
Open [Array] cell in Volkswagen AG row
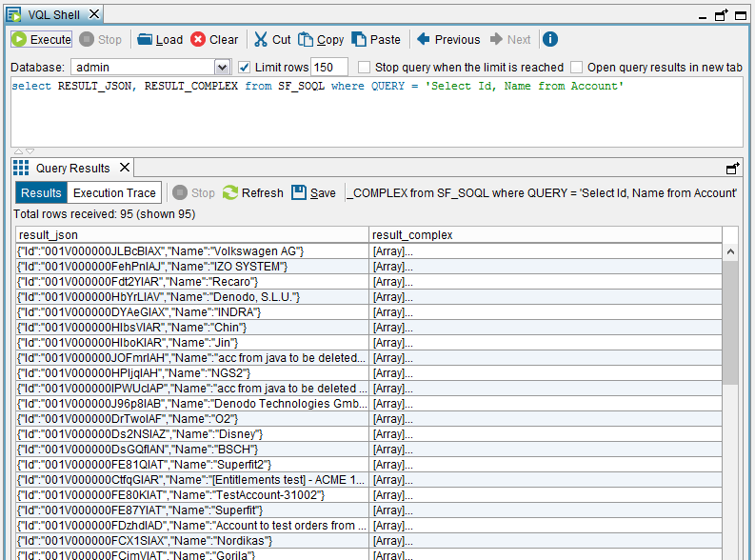click(x=546, y=251)
